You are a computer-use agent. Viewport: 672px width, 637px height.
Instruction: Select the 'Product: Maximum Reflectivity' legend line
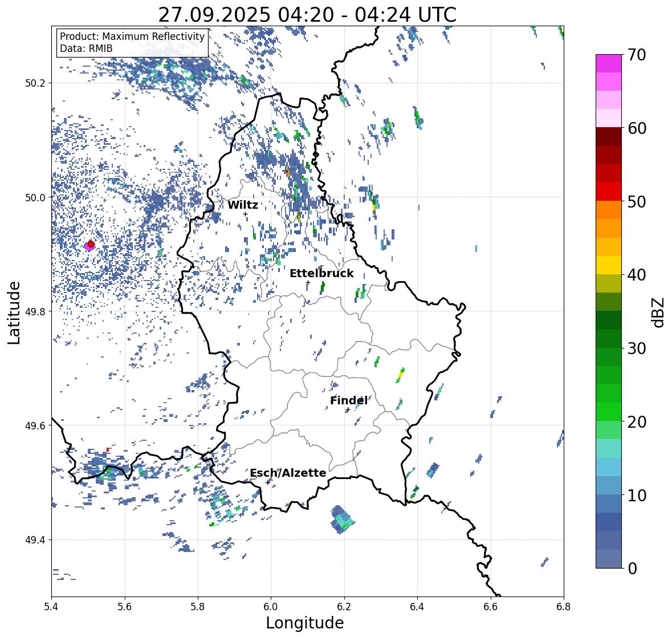pyautogui.click(x=132, y=36)
